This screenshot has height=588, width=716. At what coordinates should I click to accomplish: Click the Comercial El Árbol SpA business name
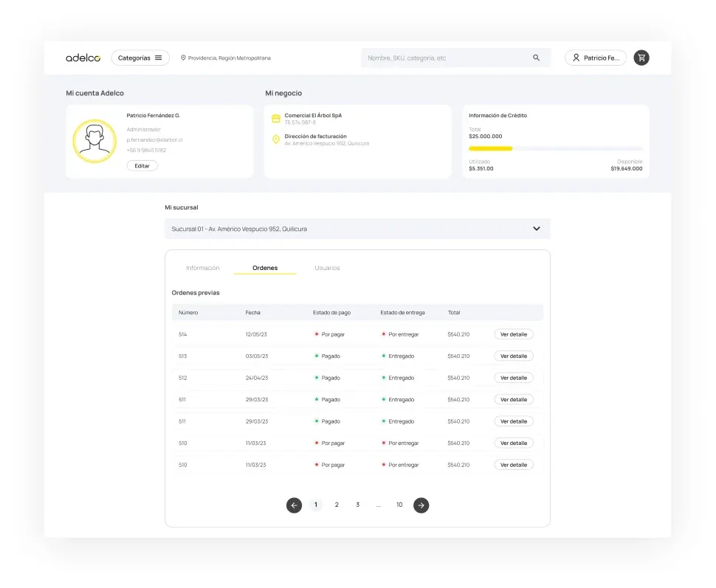(x=313, y=116)
